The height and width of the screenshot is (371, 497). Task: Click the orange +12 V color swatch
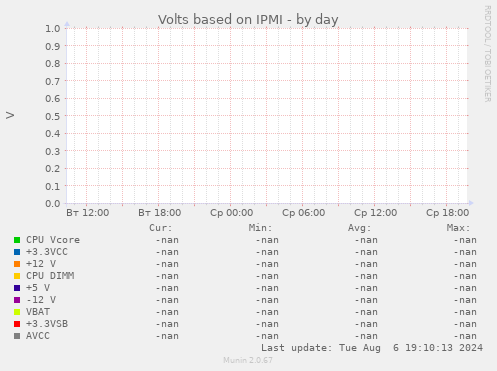[x=17, y=264]
